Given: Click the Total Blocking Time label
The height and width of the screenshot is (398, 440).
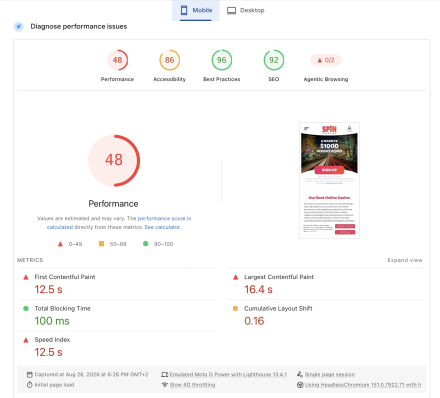Looking at the screenshot, I should (x=63, y=309).
